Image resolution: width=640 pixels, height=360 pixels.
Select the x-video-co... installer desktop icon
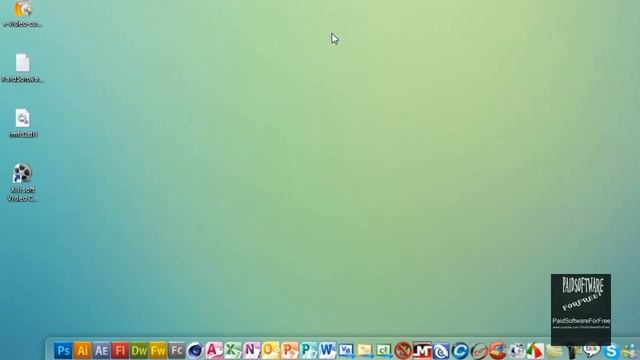23,14
